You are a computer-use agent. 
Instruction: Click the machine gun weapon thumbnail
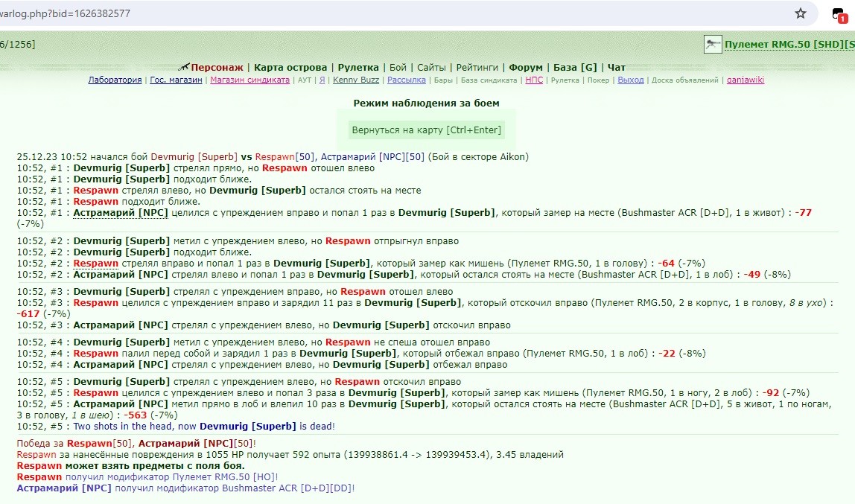(712, 44)
